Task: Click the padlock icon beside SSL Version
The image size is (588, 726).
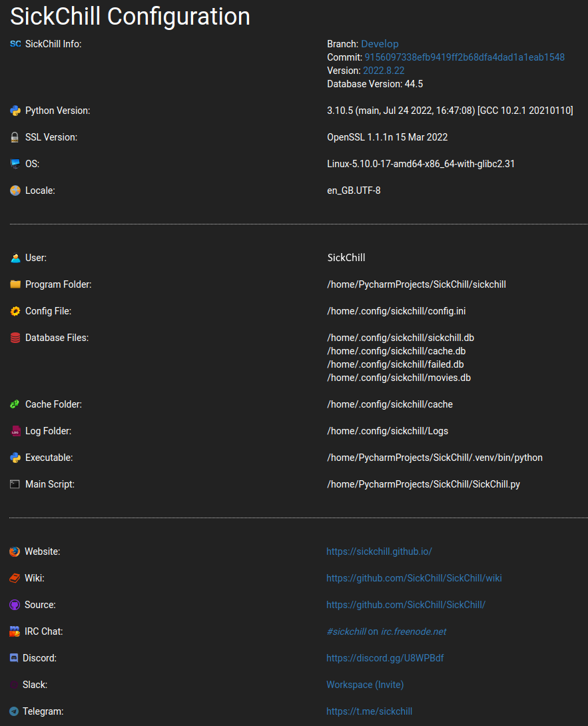Action: 15,137
